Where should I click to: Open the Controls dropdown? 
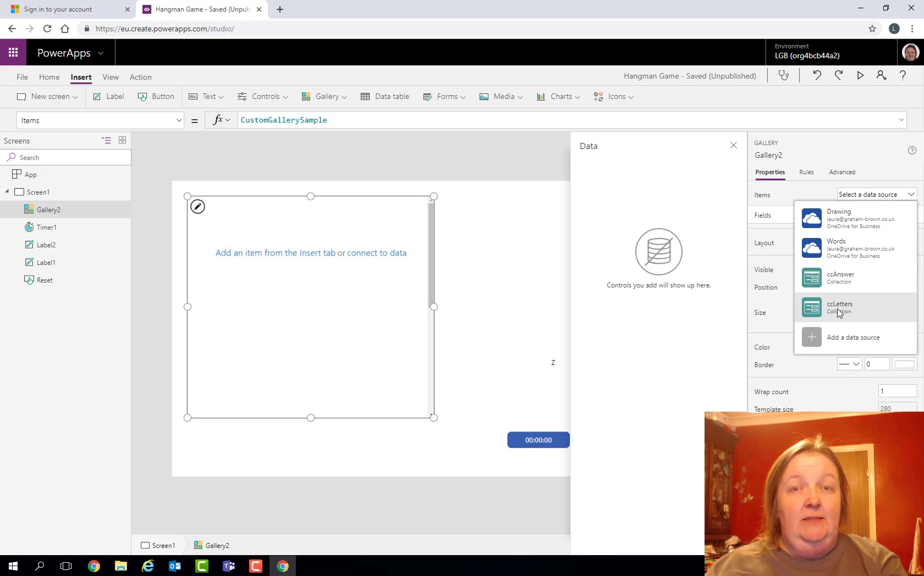(263, 96)
